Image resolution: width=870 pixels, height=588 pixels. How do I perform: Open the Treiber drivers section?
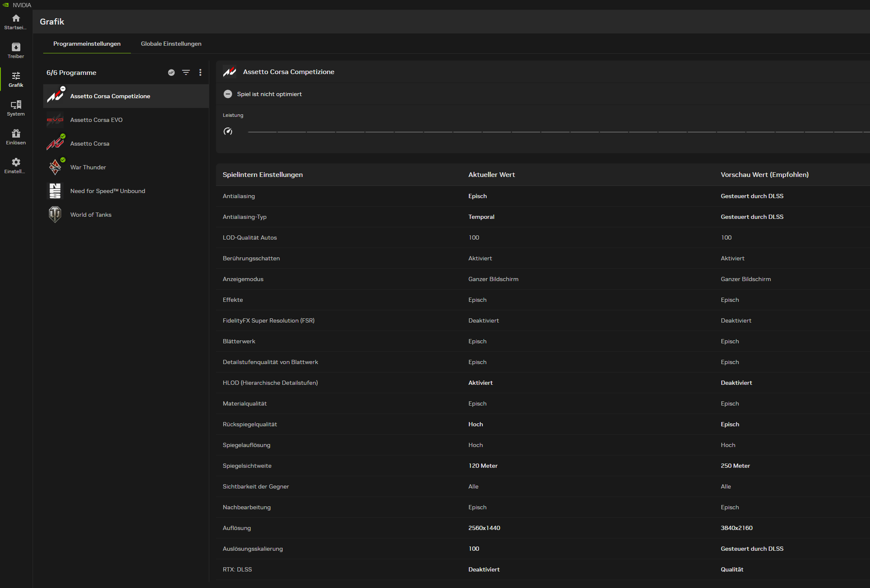click(16, 47)
